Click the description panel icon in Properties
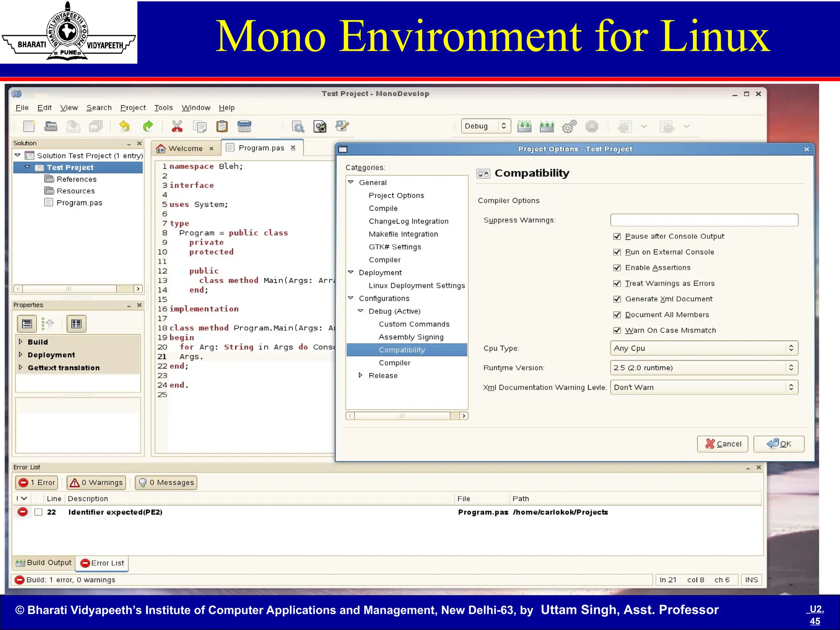The height and width of the screenshot is (630, 840). click(x=76, y=324)
